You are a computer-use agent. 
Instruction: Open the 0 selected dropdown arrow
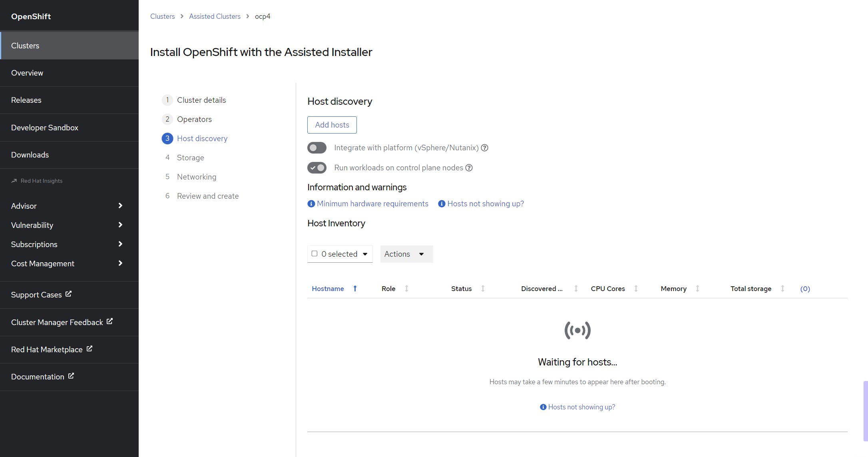[365, 254]
